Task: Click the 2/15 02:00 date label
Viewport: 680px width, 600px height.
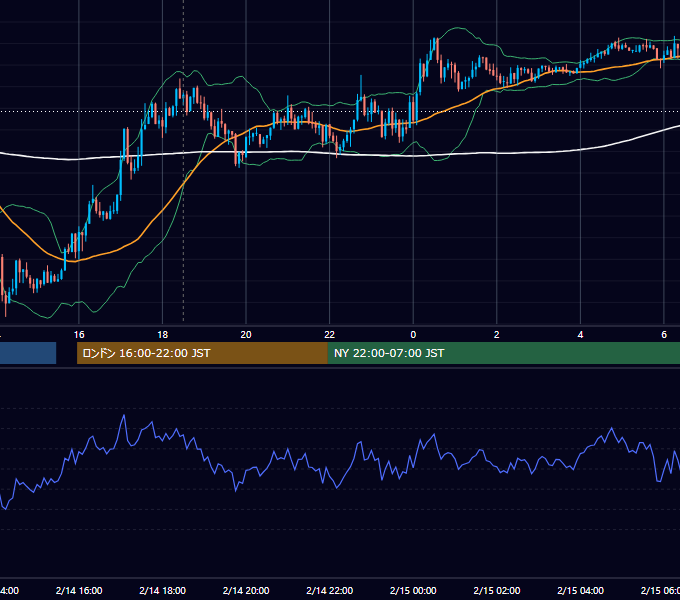Action: tap(497, 591)
